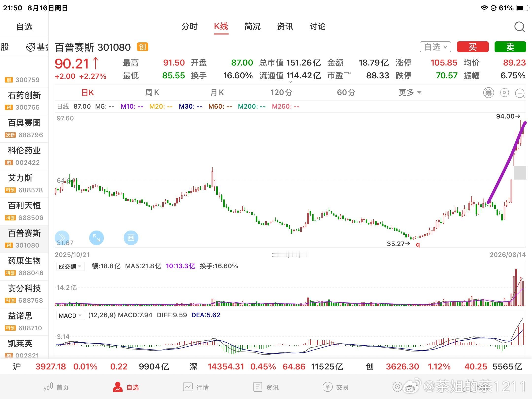Tap the 筹 chip distribution icon
Image resolution: width=532 pixels, height=399 pixels.
tap(488, 93)
